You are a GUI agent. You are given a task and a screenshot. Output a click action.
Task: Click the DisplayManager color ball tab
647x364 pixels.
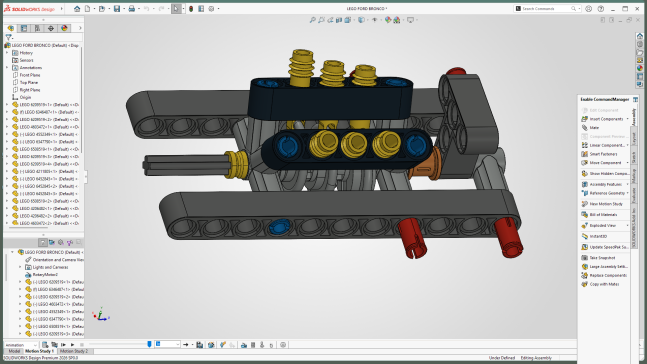tap(64, 28)
